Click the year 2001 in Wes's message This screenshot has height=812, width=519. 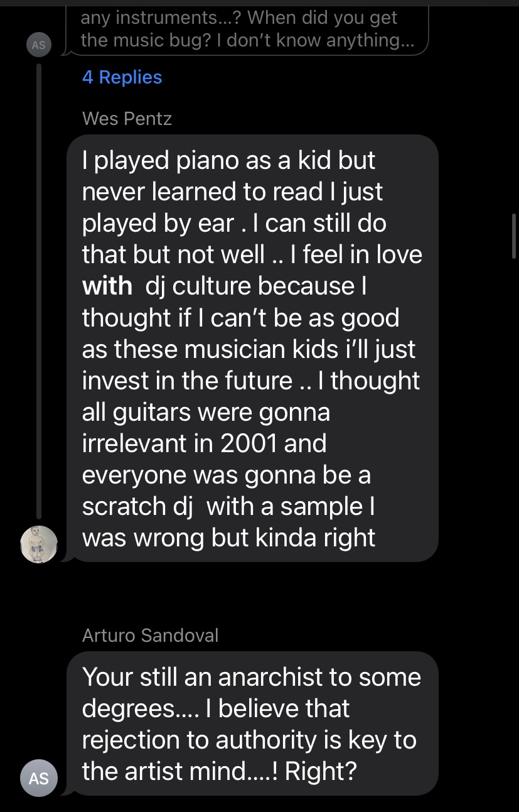coord(249,443)
